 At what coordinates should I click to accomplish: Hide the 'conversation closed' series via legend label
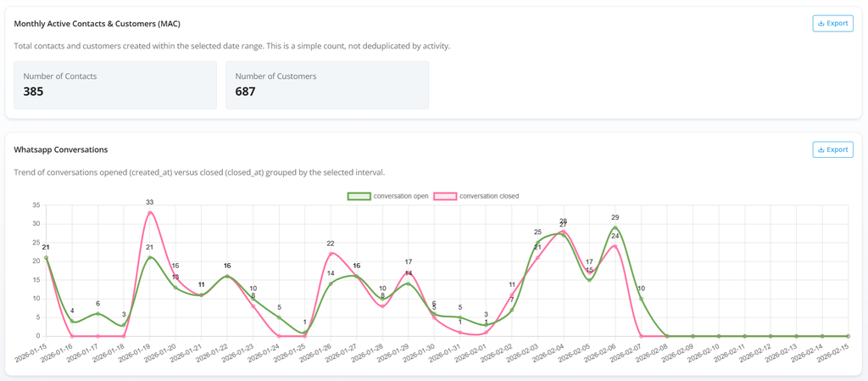[x=489, y=196]
